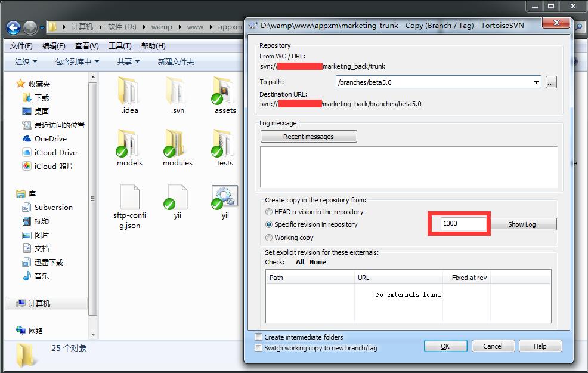
Task: Select the tests folder
Action: [225, 148]
